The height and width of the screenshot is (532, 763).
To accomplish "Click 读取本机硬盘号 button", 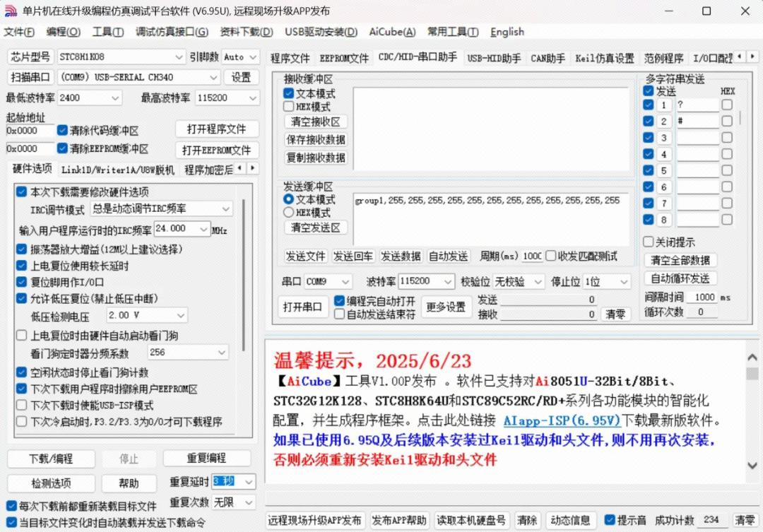I will (471, 520).
